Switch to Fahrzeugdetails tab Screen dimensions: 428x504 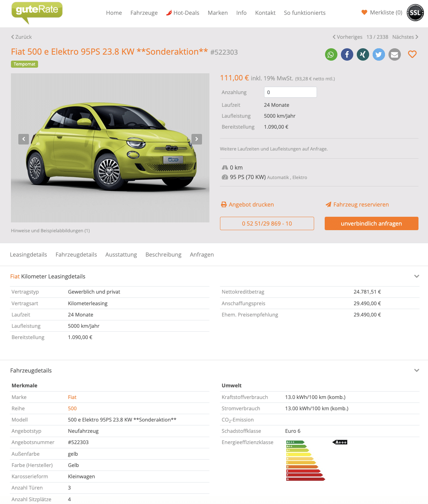pyautogui.click(x=76, y=254)
